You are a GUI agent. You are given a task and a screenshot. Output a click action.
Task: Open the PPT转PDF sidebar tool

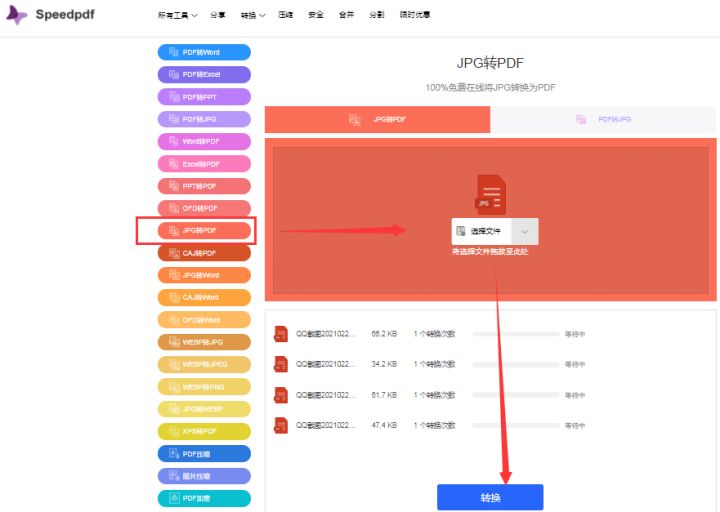pyautogui.click(x=204, y=186)
